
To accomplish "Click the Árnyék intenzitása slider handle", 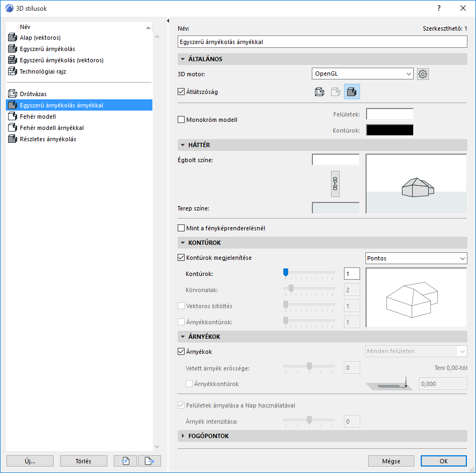I will click(309, 420).
